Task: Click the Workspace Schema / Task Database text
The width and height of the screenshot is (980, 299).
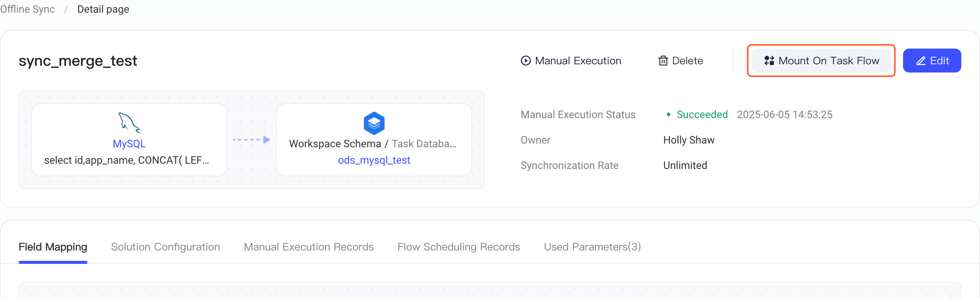Action: coord(373,144)
